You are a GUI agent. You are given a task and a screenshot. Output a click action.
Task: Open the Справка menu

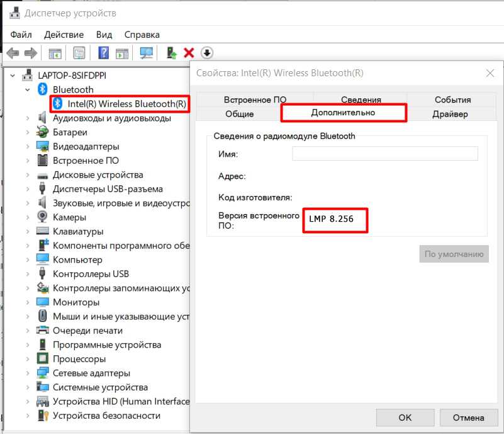[x=142, y=35]
